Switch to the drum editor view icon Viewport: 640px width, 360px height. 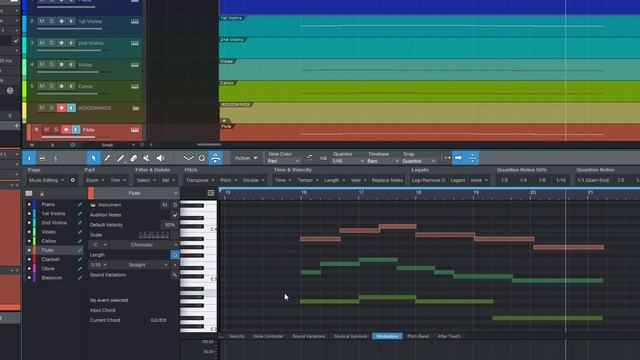tap(42, 158)
